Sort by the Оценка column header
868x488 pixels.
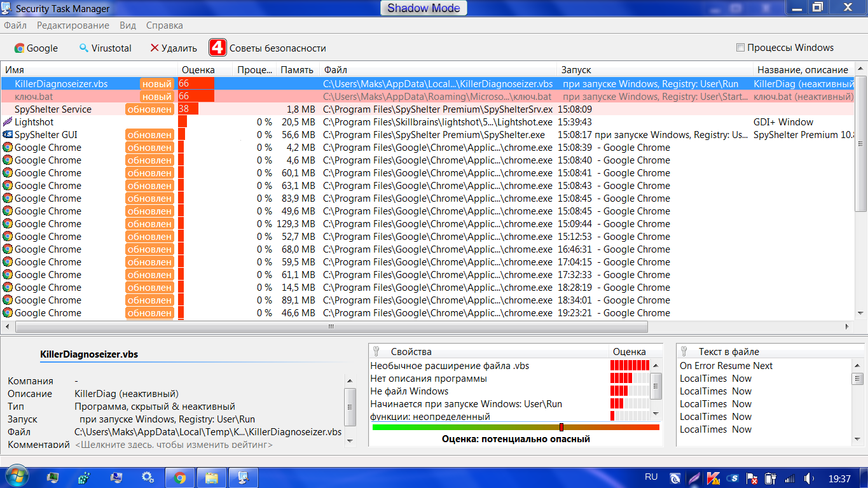tap(205, 70)
